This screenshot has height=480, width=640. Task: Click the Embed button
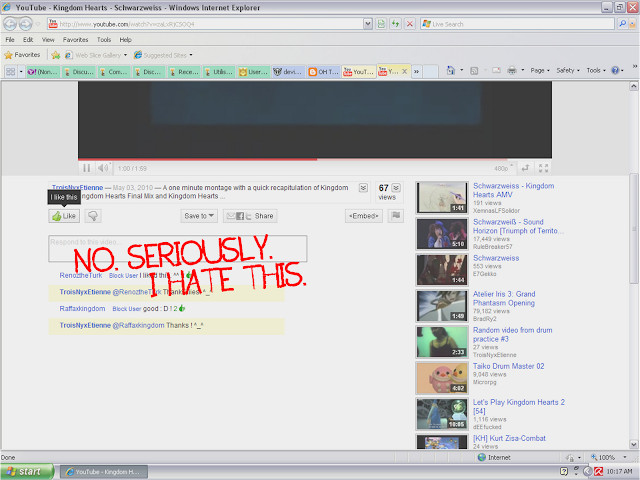click(x=364, y=216)
